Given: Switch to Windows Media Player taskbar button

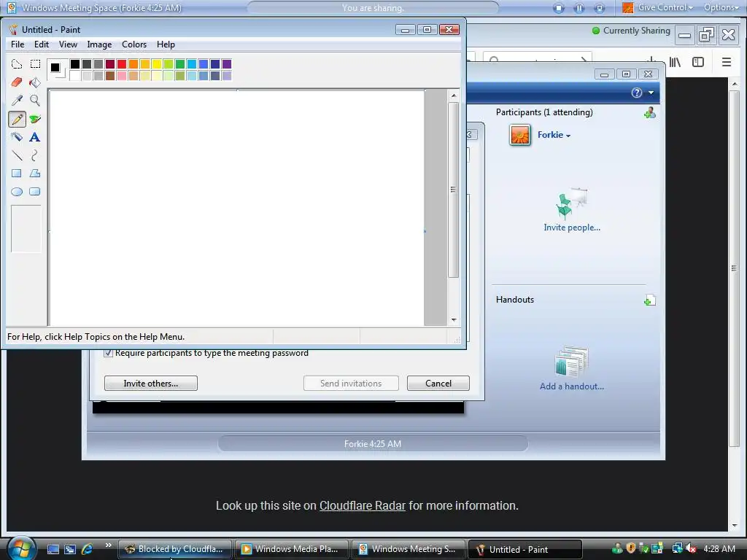Looking at the screenshot, I should 292,549.
